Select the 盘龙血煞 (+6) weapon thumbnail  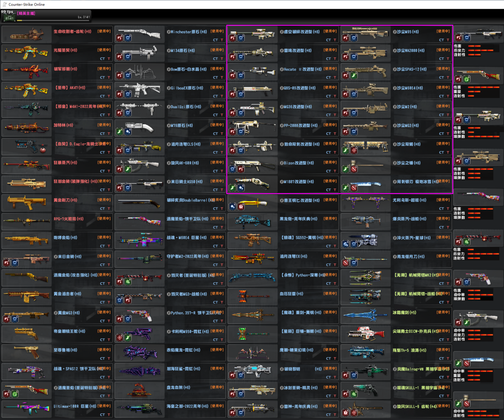(140, 390)
